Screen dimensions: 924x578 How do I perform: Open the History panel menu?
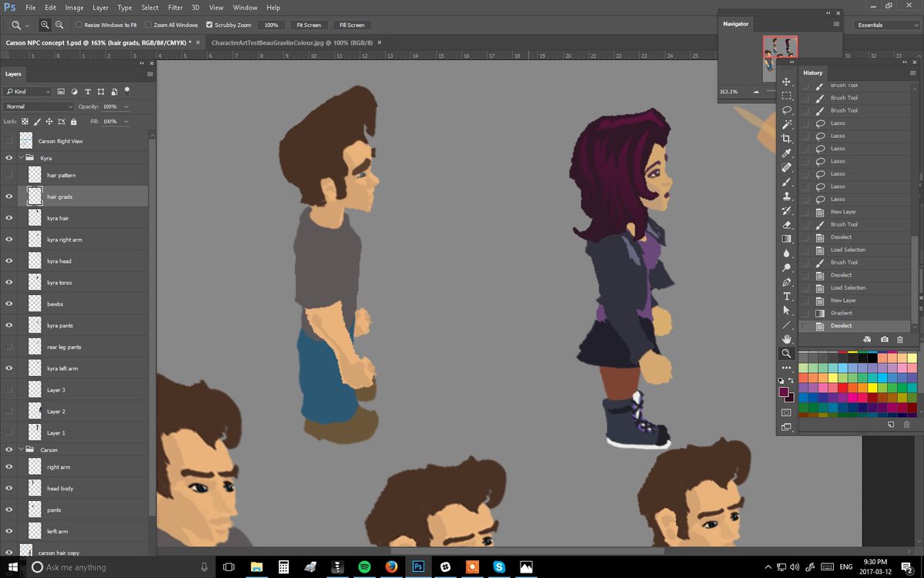click(x=912, y=72)
